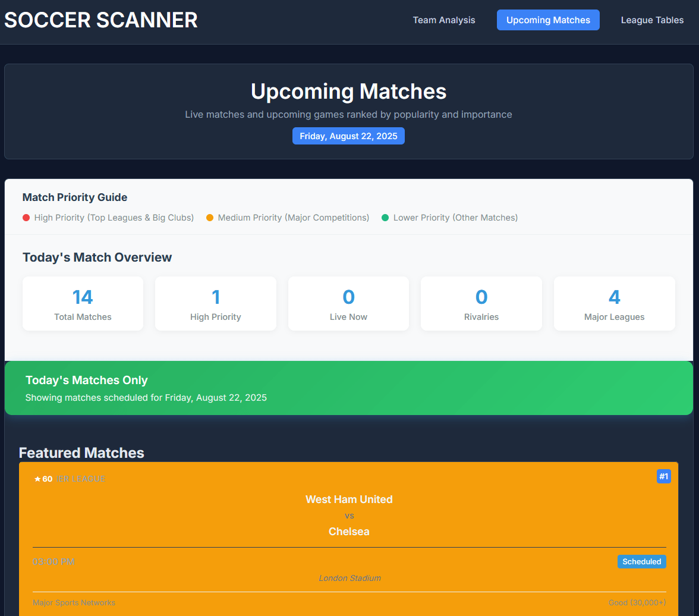Viewport: 699px width, 616px height.
Task: Click the orange Medium Priority dot
Action: (210, 218)
